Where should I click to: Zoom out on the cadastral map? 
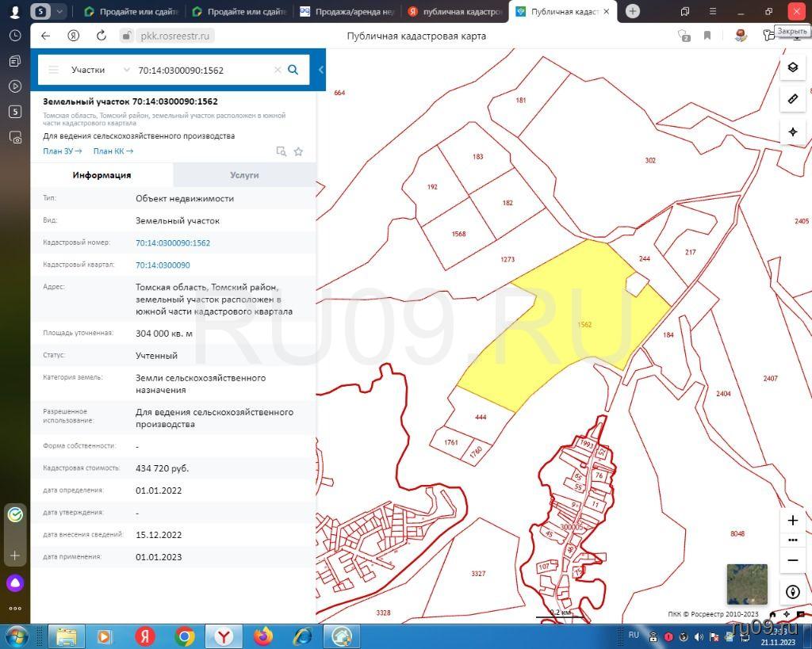(792, 560)
